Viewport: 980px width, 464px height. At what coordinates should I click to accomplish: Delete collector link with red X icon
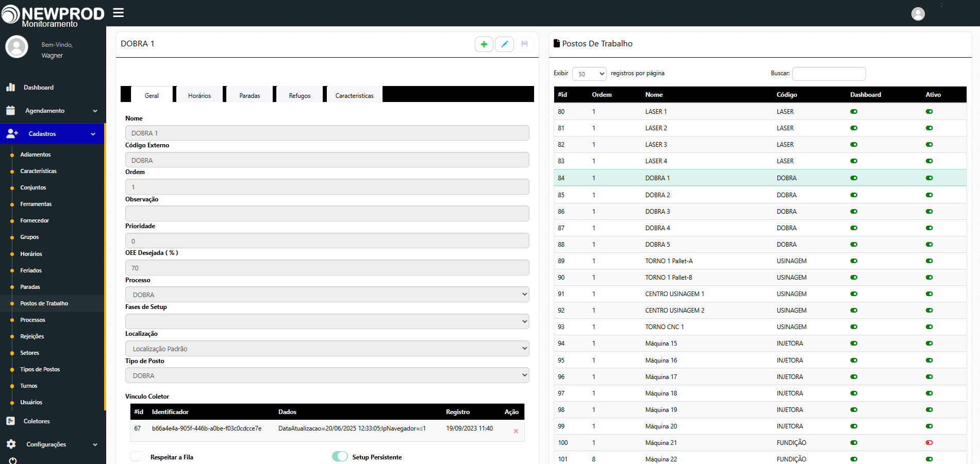pos(516,431)
